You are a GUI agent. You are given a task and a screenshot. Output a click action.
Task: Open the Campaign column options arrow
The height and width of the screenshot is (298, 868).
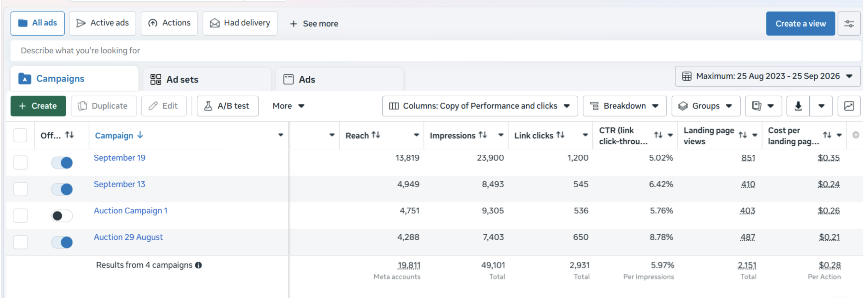280,135
